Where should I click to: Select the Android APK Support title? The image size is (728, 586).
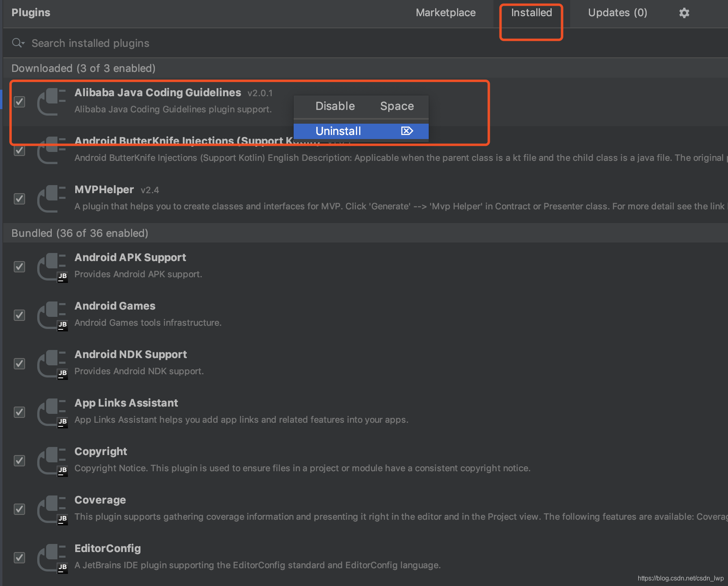130,257
